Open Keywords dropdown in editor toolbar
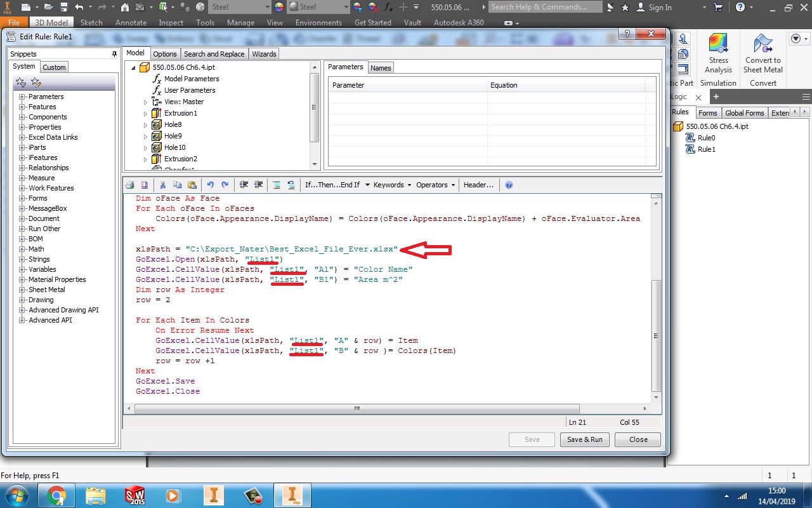812x508 pixels. tap(392, 185)
